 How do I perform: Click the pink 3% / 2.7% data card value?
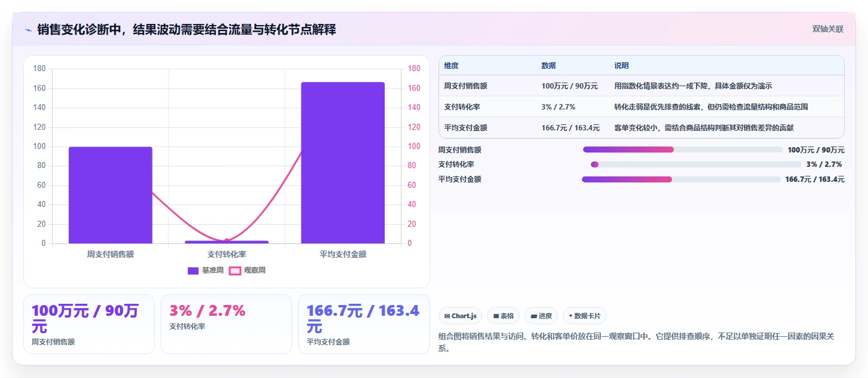pyautogui.click(x=207, y=311)
